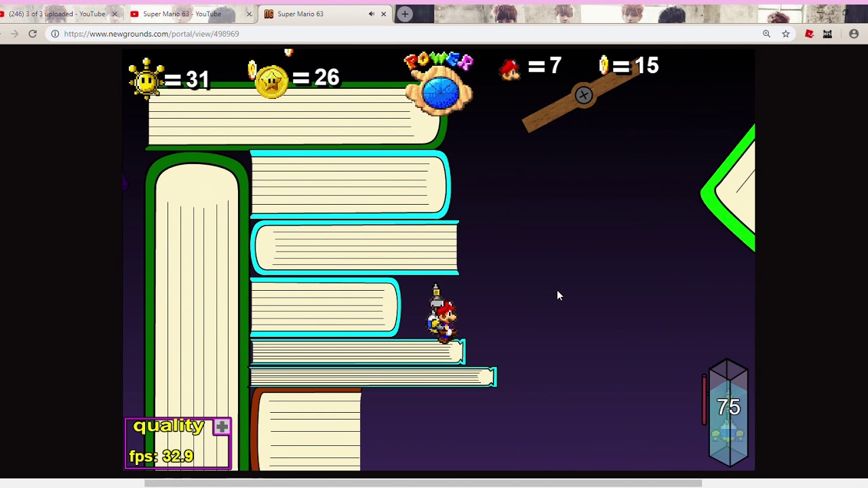Bookmark this page with the star icon
This screenshot has height=488, width=868.
click(x=786, y=34)
